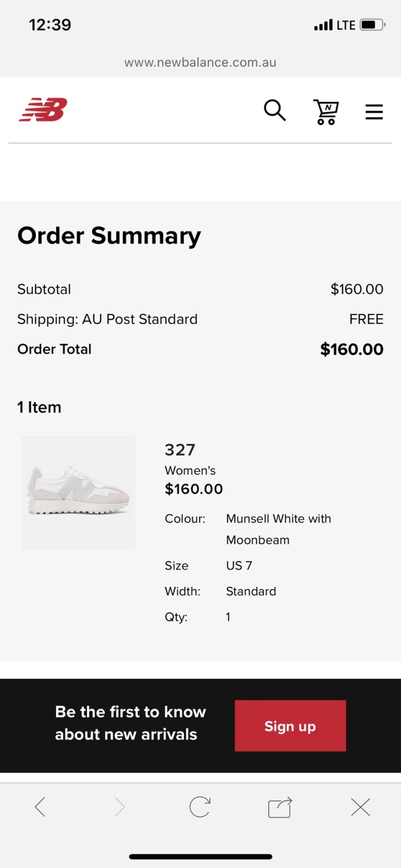401x868 pixels.
Task: Open the search magnifier
Action: tap(274, 110)
